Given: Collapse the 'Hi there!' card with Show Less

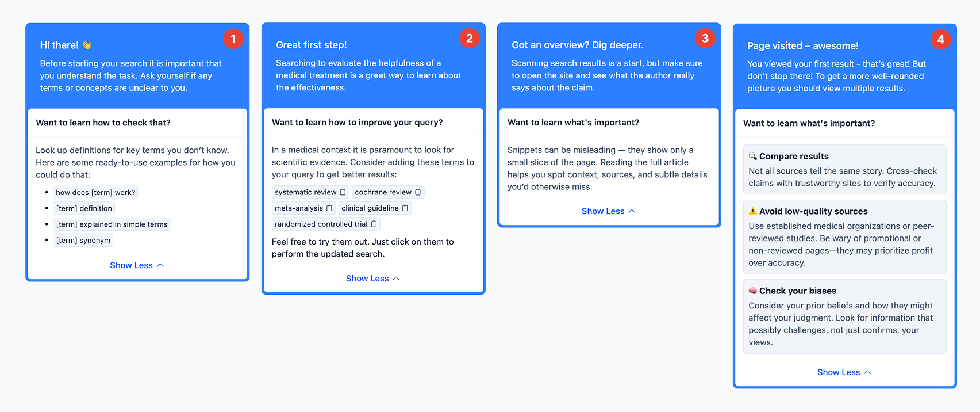Looking at the screenshot, I should click(137, 265).
